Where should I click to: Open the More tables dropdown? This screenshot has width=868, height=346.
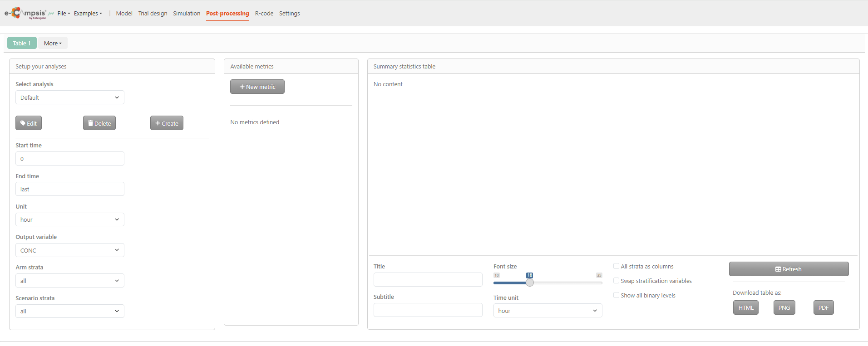pos(53,43)
